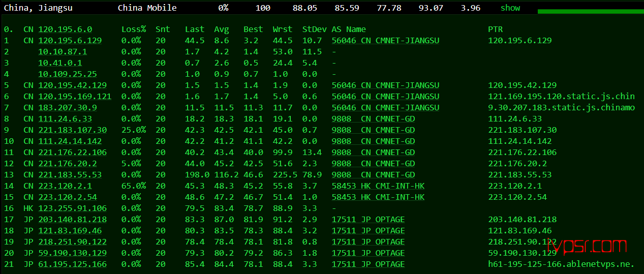Open IP link 121.83.169.46 in hop 18
The width and height of the screenshot is (644, 274).
click(x=70, y=231)
